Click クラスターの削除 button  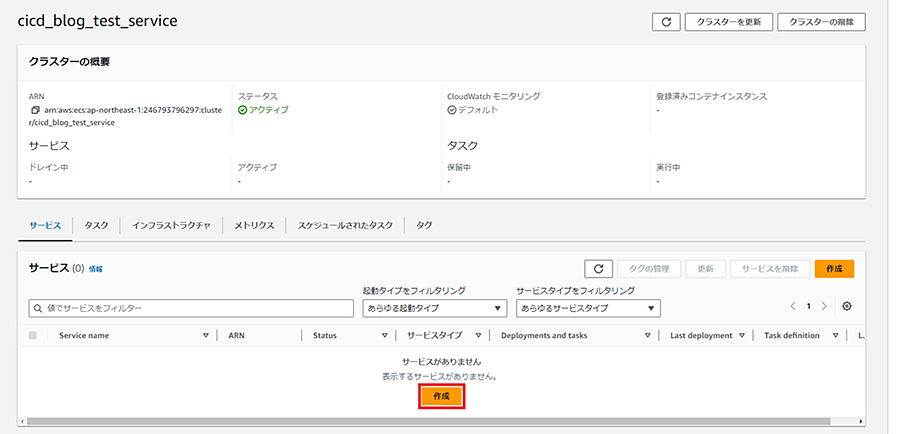click(821, 22)
